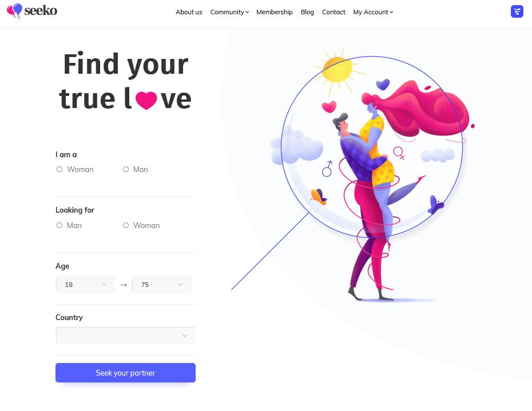Click the Seek your partner button

tap(125, 373)
